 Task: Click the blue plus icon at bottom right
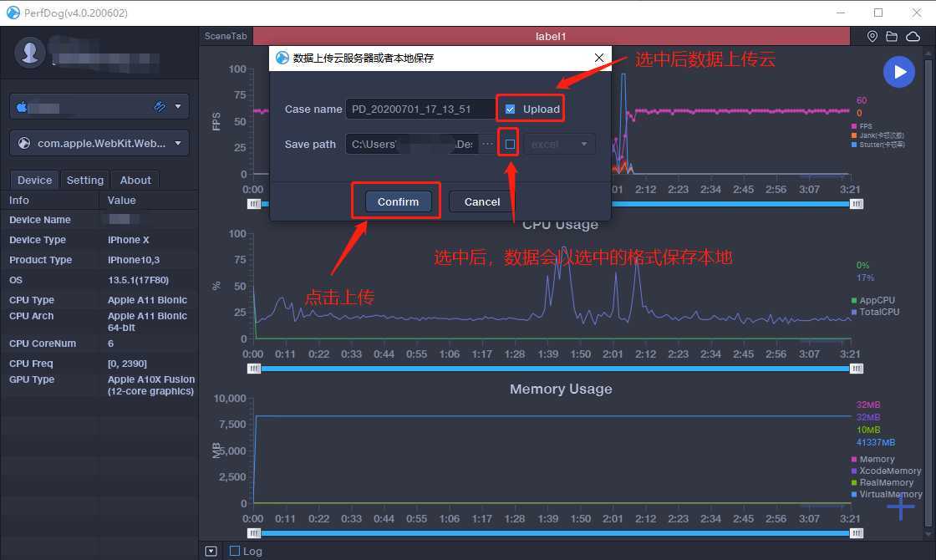point(900,507)
